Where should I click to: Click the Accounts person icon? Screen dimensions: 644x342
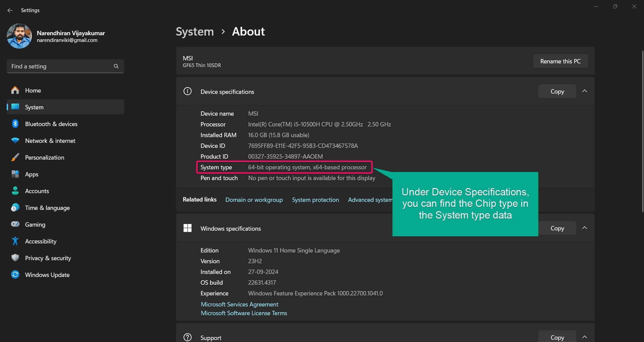15,191
